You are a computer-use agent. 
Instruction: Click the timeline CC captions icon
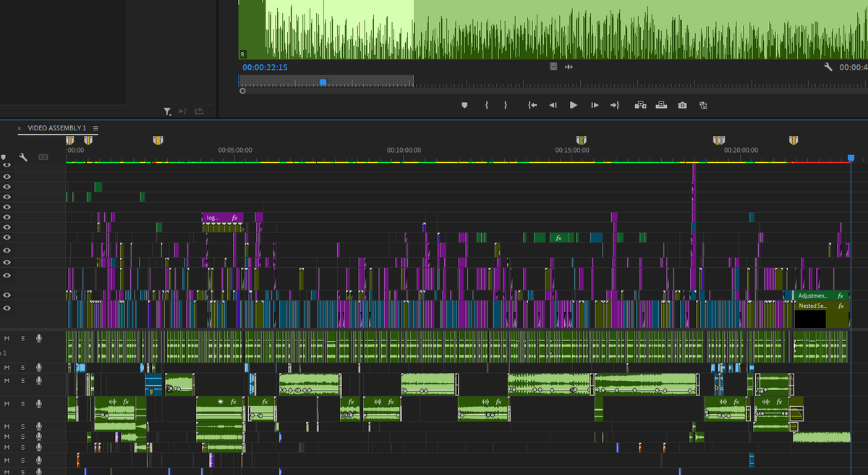click(43, 156)
